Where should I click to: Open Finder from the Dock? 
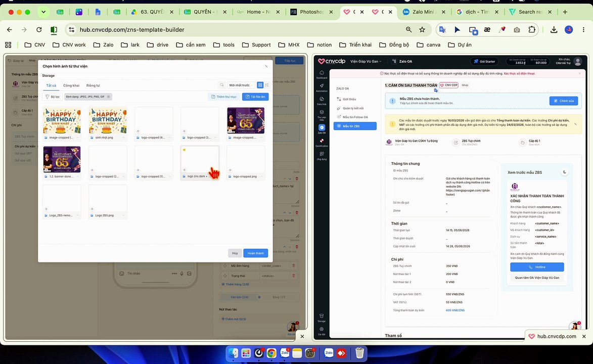click(x=234, y=353)
